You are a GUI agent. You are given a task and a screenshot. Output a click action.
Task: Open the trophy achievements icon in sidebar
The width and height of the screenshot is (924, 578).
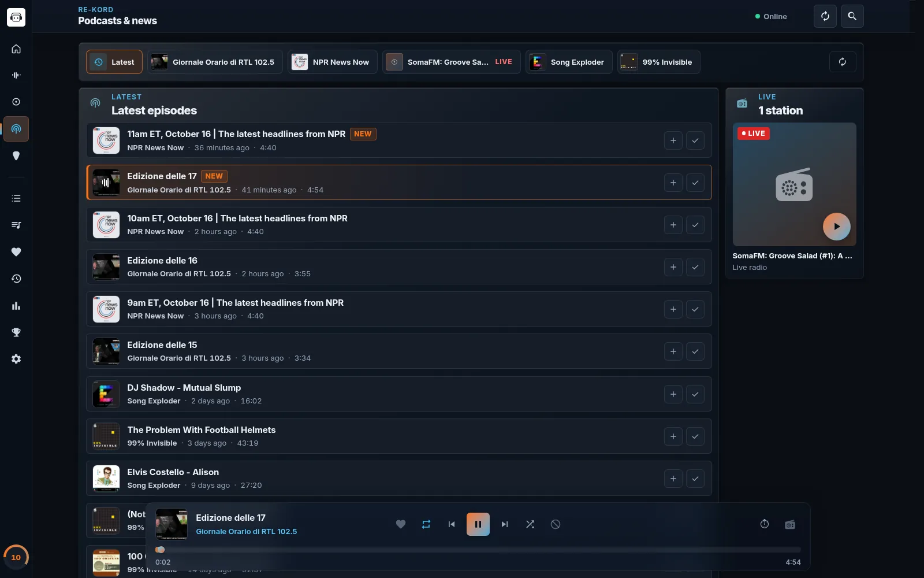(x=16, y=332)
